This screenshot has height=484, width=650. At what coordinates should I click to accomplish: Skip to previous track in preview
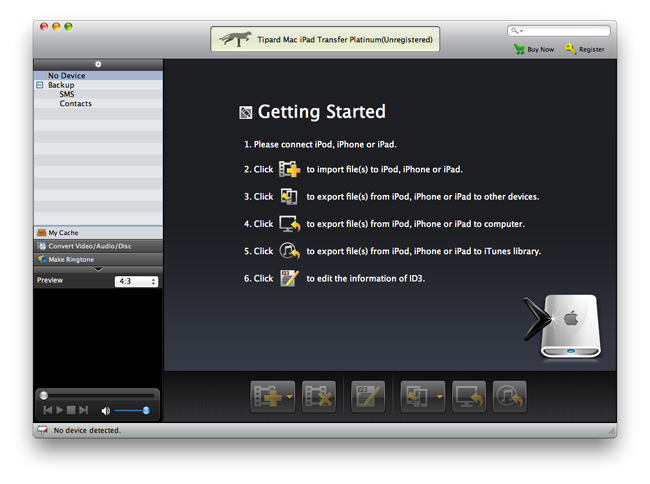(x=48, y=410)
